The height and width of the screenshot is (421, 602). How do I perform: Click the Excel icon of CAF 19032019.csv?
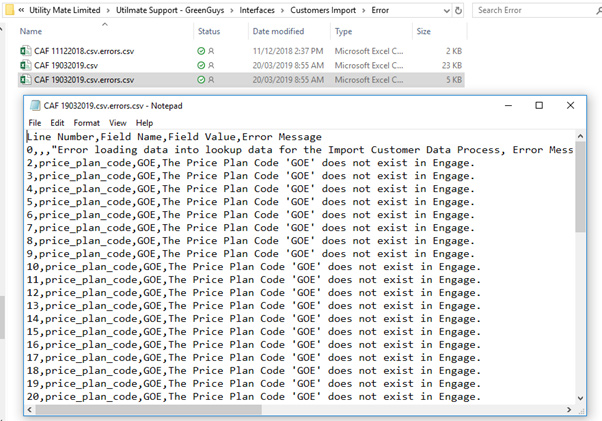coord(25,65)
